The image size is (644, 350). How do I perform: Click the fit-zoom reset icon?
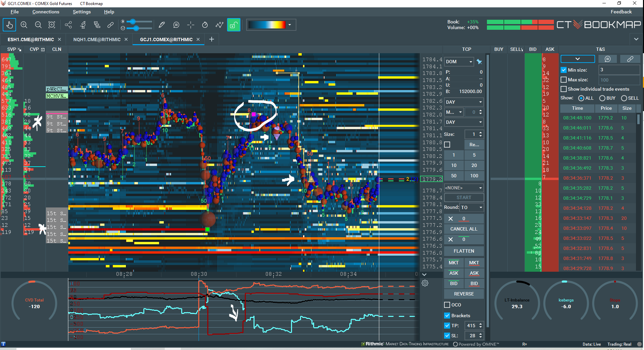(52, 25)
